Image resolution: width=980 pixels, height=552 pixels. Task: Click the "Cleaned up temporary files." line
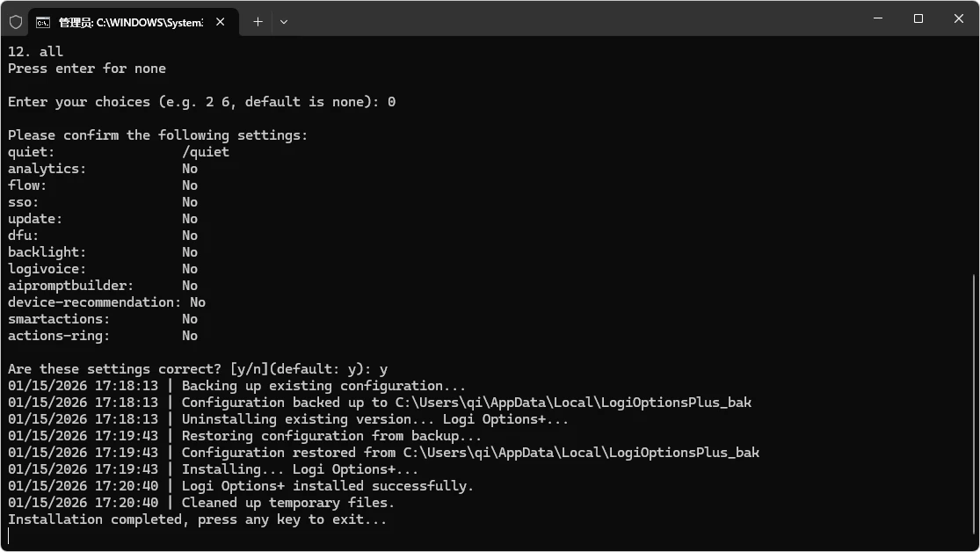[x=287, y=503]
